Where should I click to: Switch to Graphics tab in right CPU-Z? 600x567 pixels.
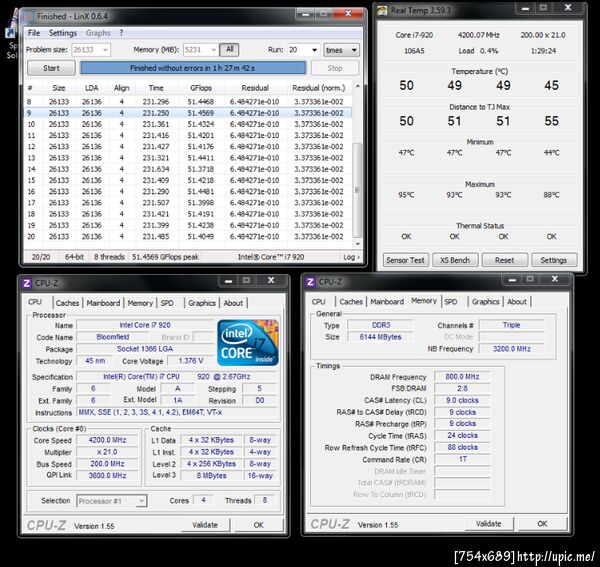coord(486,301)
